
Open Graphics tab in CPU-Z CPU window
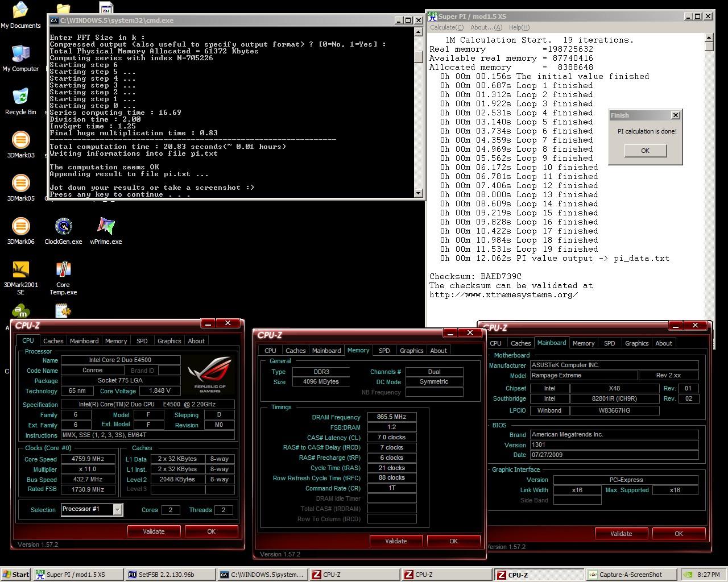coord(169,341)
